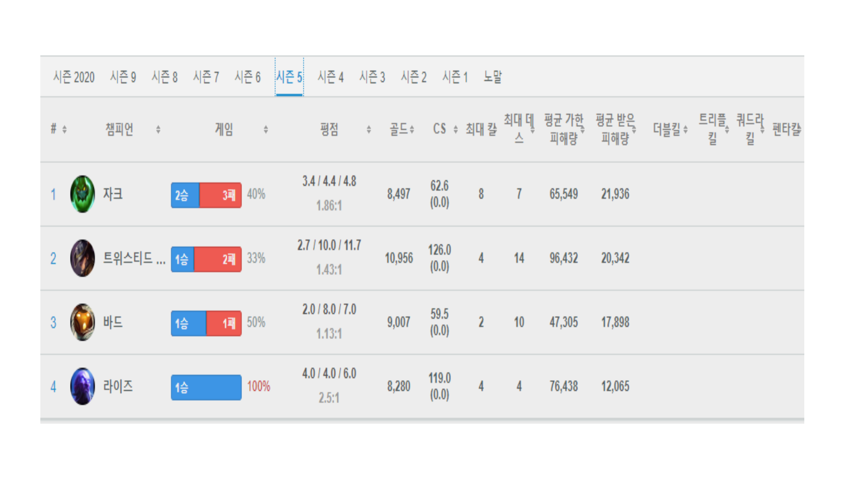Switch to the 시즌 1 tab
This screenshot has width=868, height=491.
click(x=455, y=77)
